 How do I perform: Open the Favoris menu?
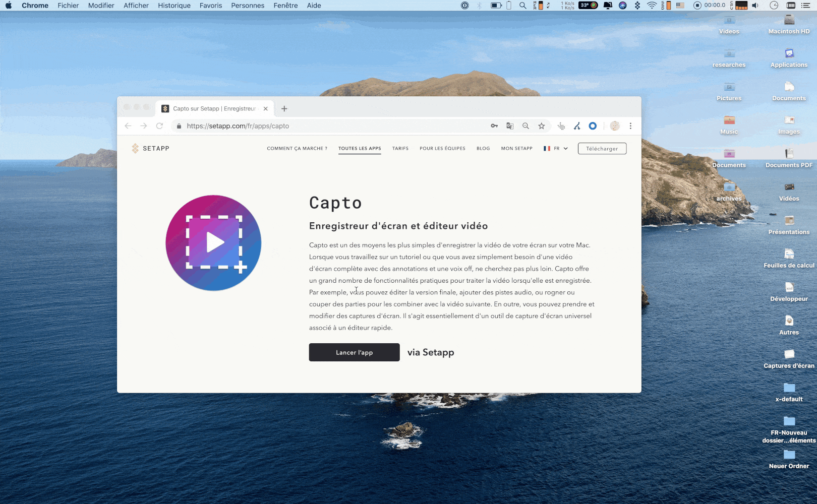point(211,6)
